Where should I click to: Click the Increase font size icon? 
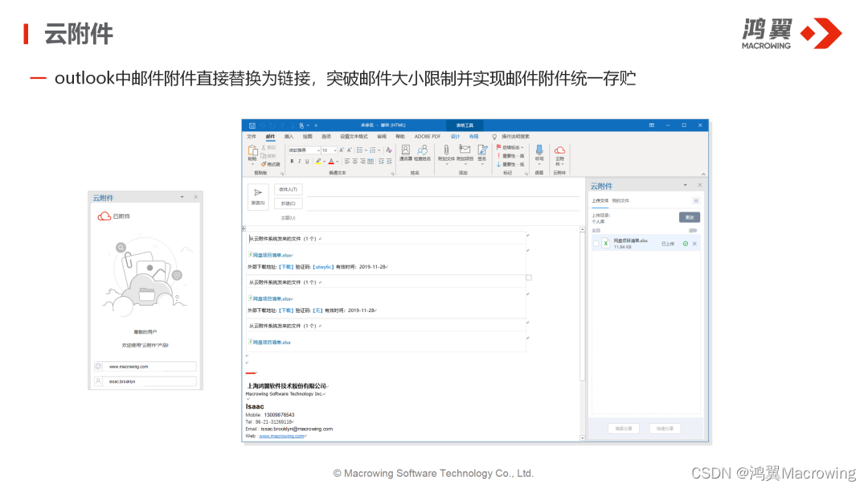click(x=342, y=150)
